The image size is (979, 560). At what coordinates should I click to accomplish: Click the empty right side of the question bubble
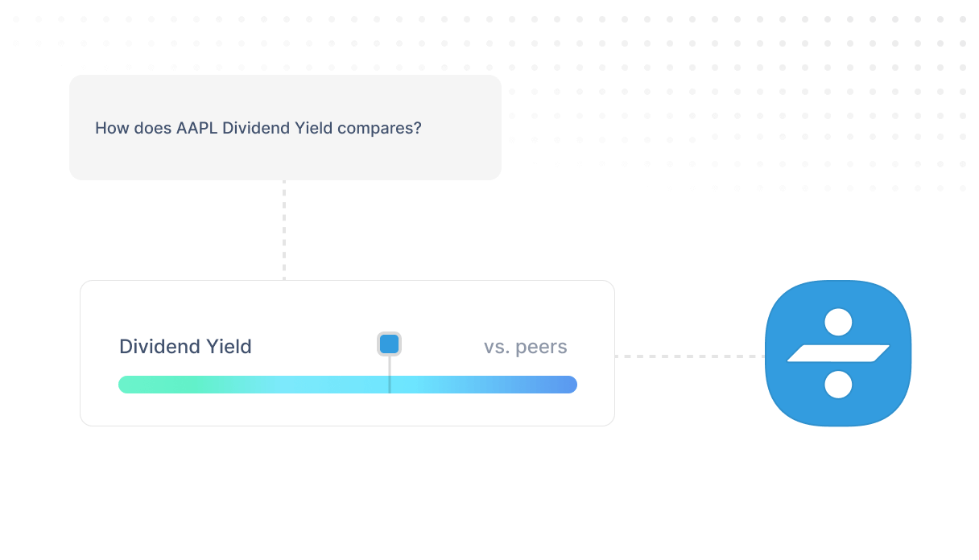[461, 127]
